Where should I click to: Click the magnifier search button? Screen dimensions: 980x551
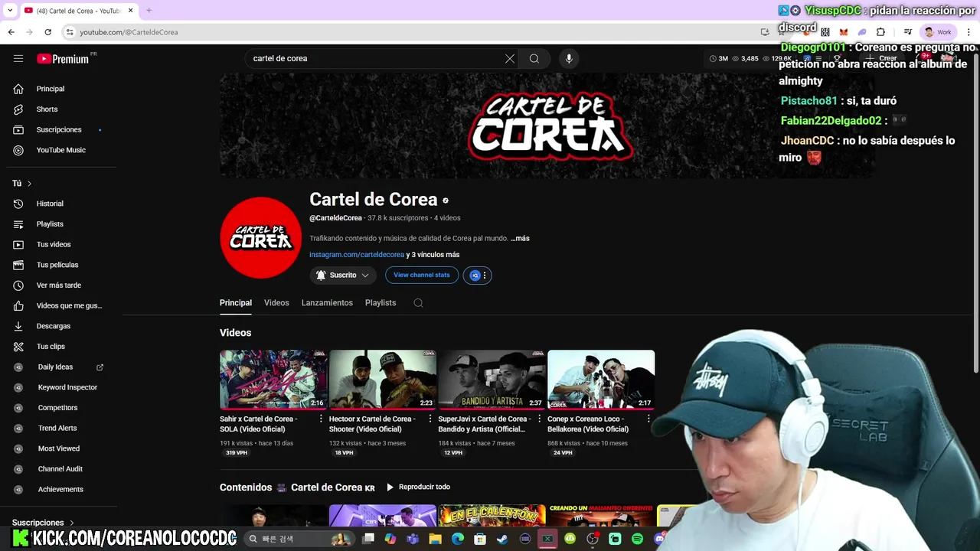click(534, 58)
